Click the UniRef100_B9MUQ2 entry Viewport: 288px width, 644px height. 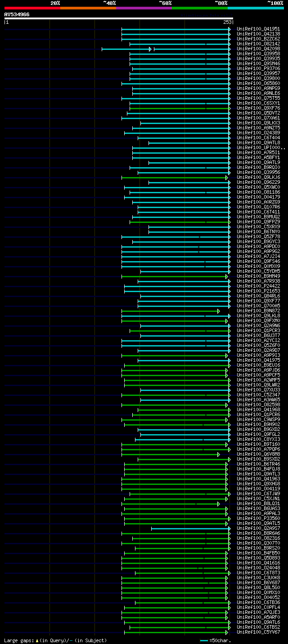coord(258,217)
